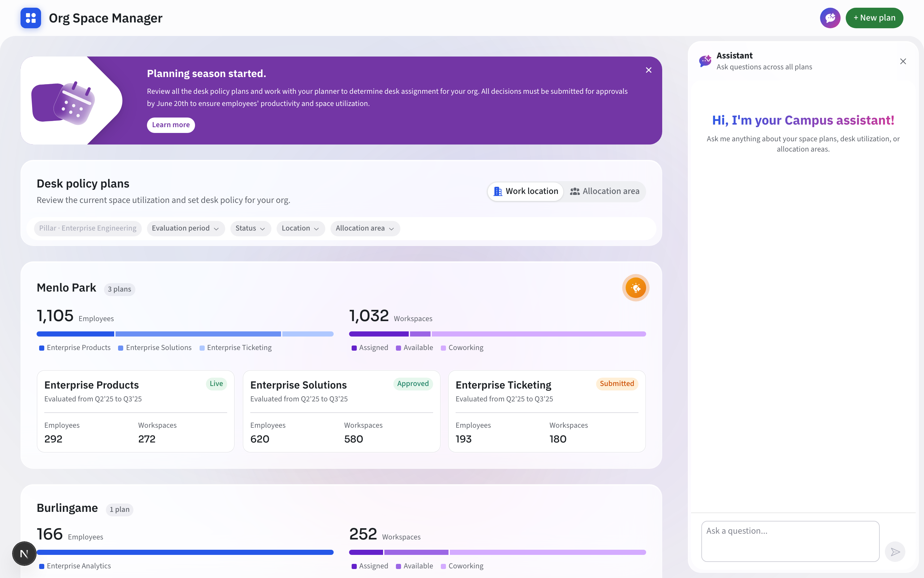Click the Burlingame heading
This screenshot has height=578, width=924.
[x=67, y=508]
